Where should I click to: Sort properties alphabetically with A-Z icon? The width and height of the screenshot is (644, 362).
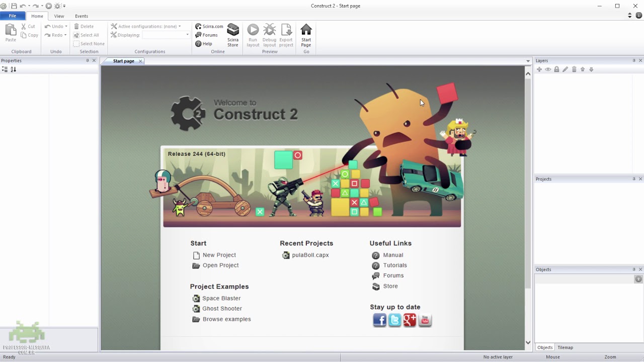tap(13, 69)
